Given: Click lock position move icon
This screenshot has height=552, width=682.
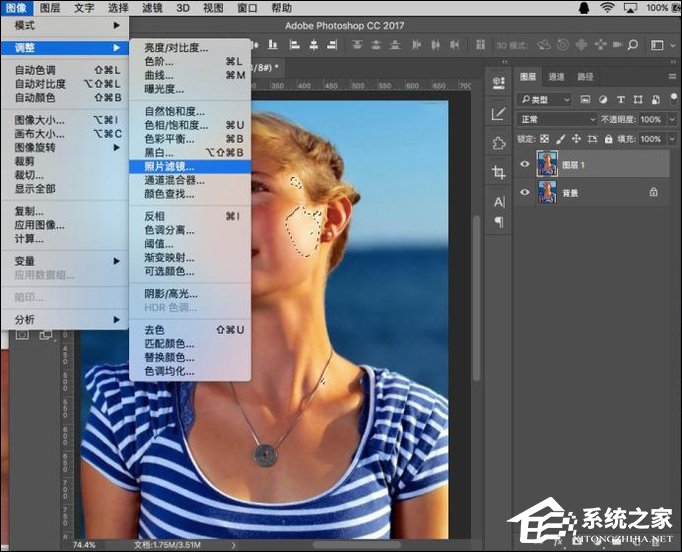Looking at the screenshot, I should click(574, 139).
